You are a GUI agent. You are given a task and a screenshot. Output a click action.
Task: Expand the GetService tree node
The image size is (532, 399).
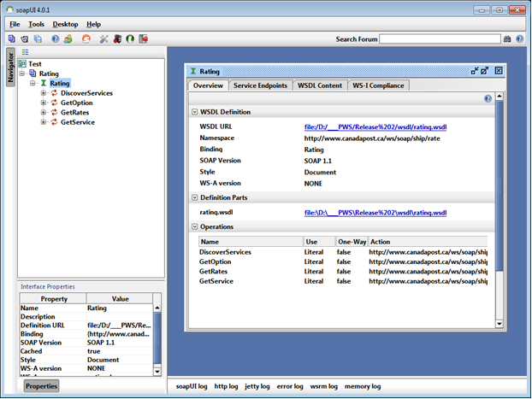[44, 122]
